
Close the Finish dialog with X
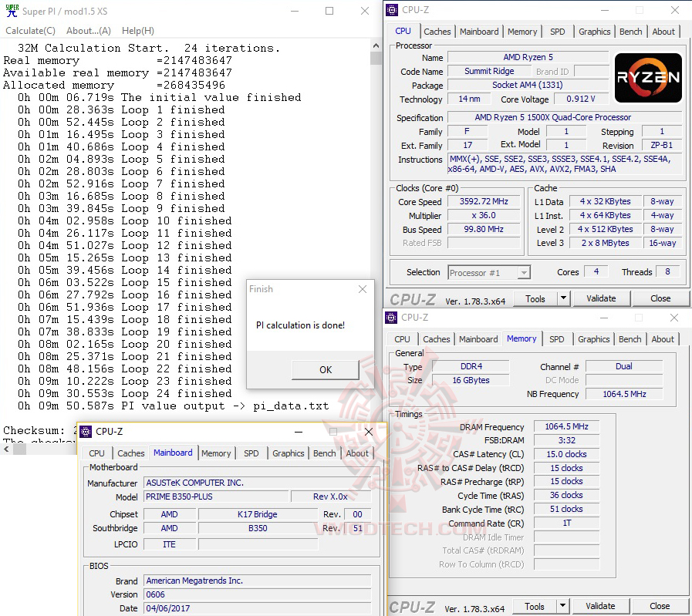click(x=363, y=289)
